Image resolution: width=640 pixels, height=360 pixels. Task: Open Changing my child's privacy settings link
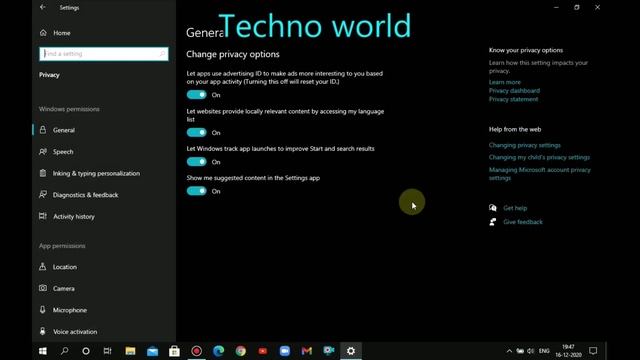pyautogui.click(x=539, y=157)
